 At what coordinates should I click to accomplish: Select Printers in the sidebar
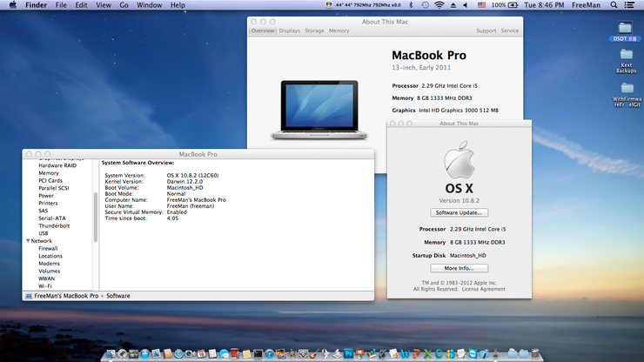pos(48,203)
